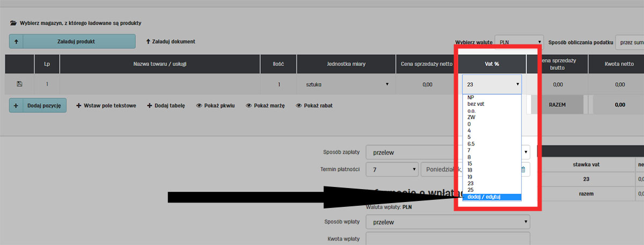
Task: Click Wstaw pole tekstowe
Action: (106, 106)
